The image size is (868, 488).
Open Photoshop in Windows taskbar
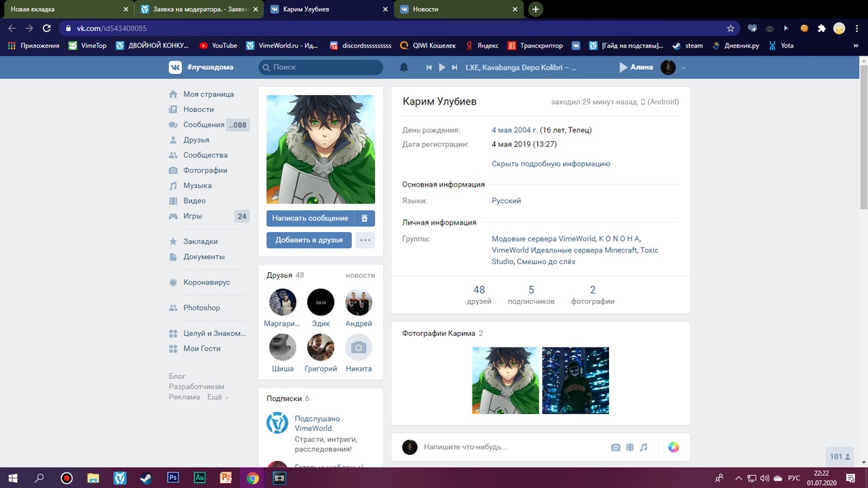click(x=173, y=478)
